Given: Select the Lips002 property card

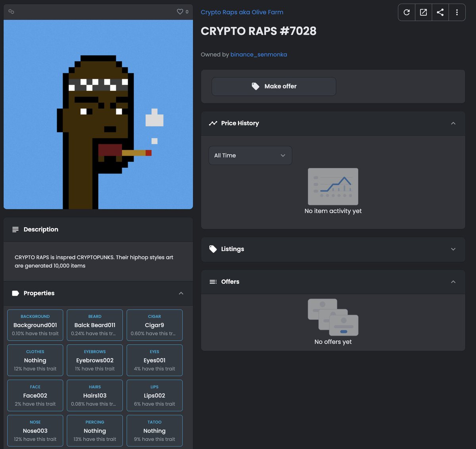Looking at the screenshot, I should [x=155, y=395].
